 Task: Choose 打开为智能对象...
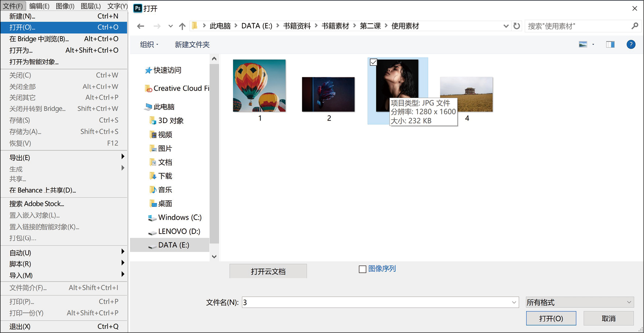[x=64, y=62]
